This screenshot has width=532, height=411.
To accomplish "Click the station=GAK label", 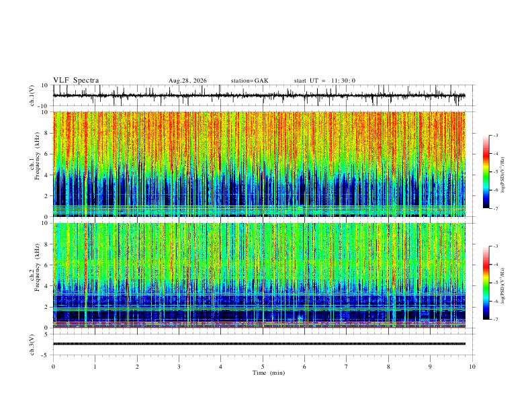I will pyautogui.click(x=250, y=81).
